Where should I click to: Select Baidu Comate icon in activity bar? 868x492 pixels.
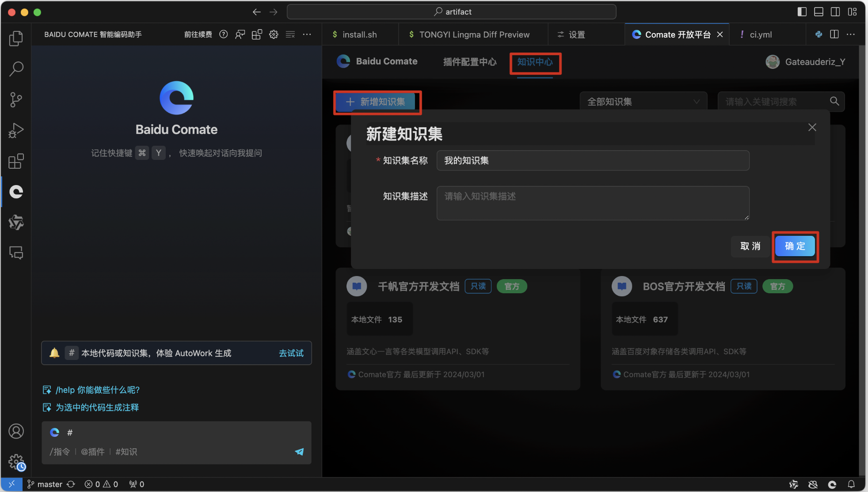[16, 192]
